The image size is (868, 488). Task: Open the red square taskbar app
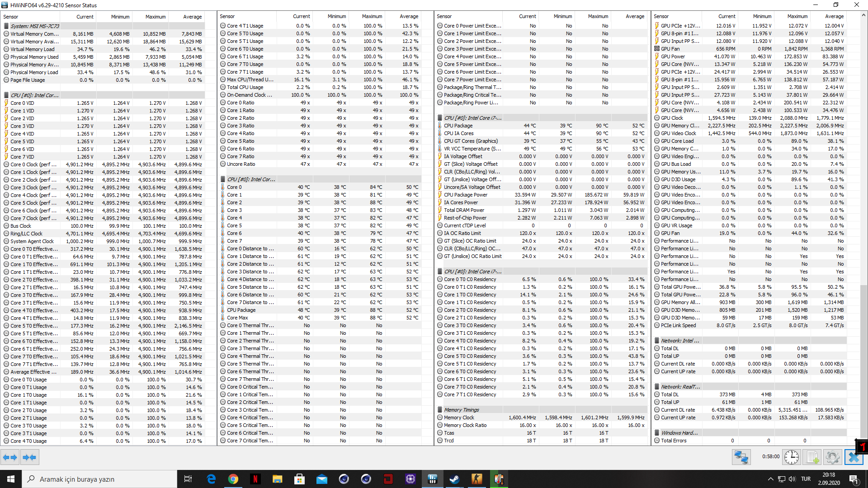click(388, 479)
